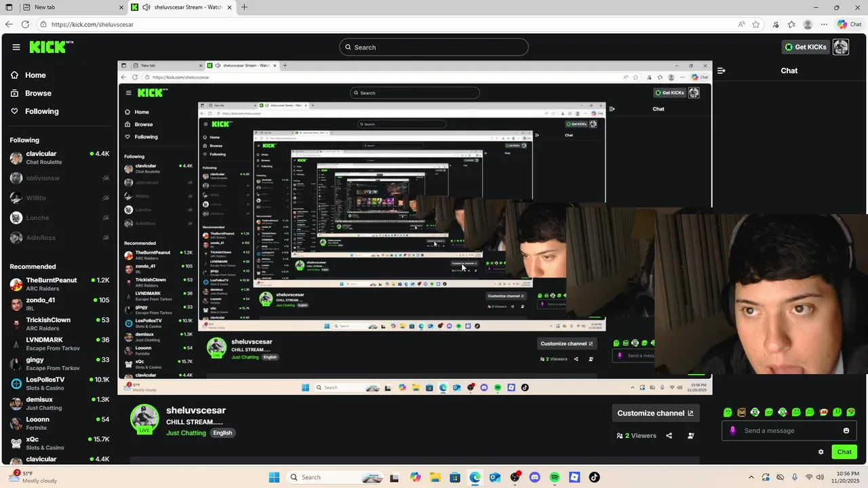Open offline channel oblivionsw
Screen dimensions: 868x488
[x=60, y=178]
